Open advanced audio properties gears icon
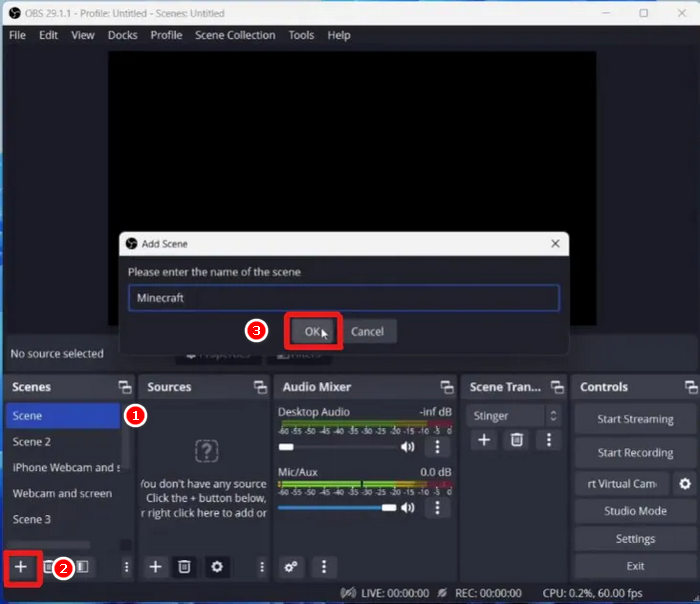The height and width of the screenshot is (604, 700). coord(291,566)
